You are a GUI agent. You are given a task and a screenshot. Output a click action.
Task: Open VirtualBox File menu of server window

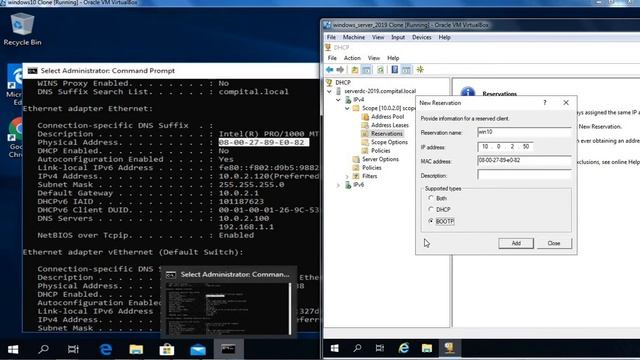click(331, 37)
